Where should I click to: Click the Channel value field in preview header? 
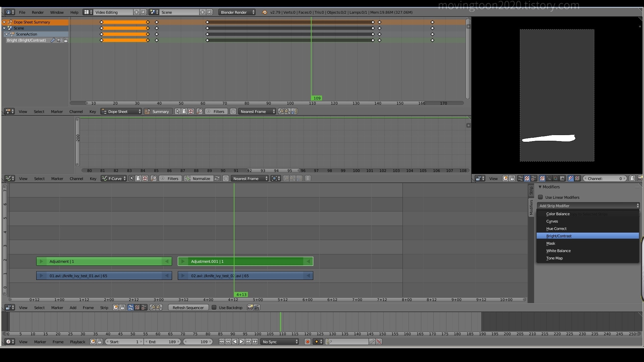click(605, 179)
